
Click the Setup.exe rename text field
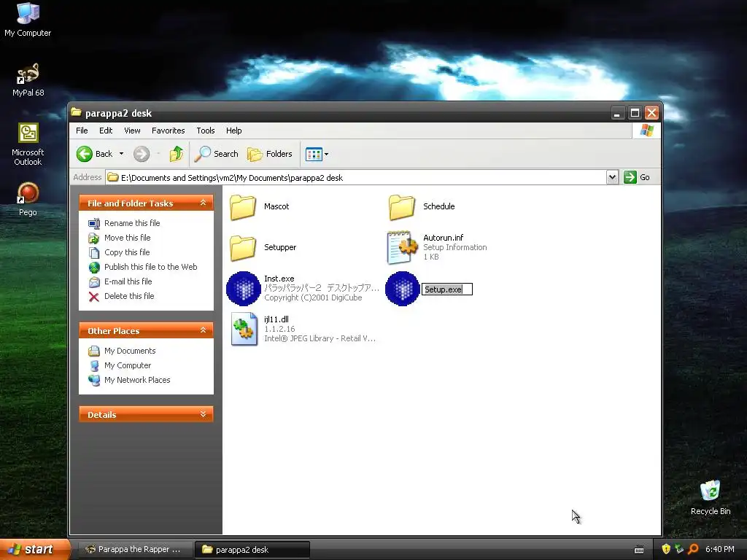point(447,289)
